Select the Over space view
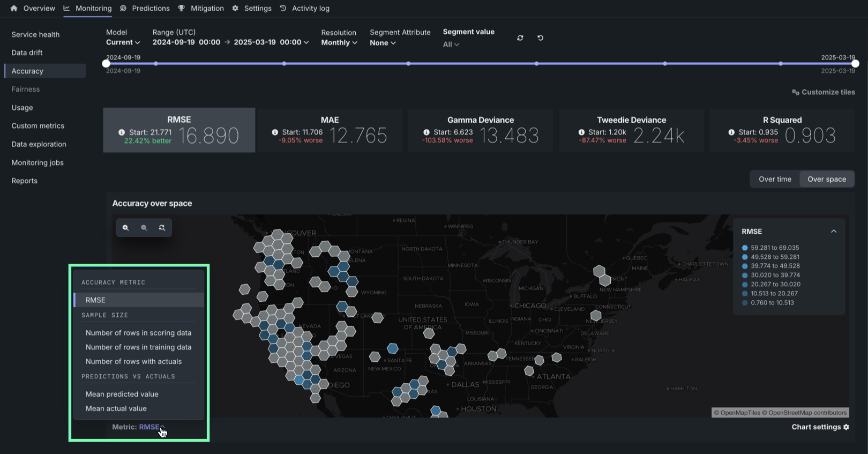This screenshot has height=454, width=868. click(x=826, y=179)
